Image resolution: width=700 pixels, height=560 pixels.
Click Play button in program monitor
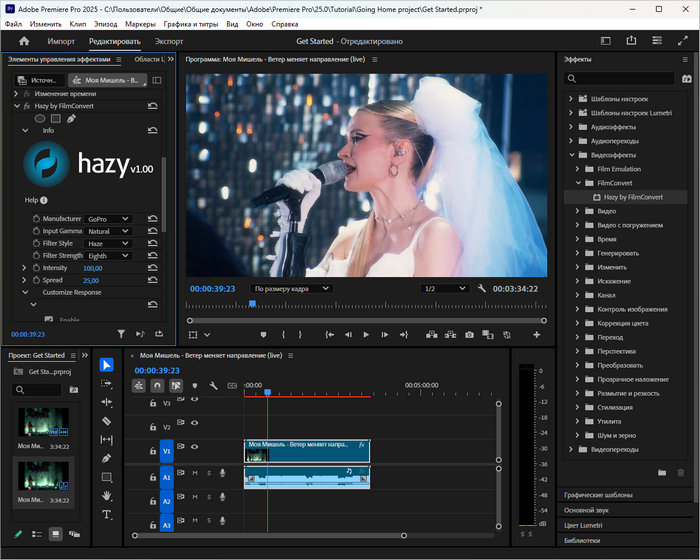366,334
